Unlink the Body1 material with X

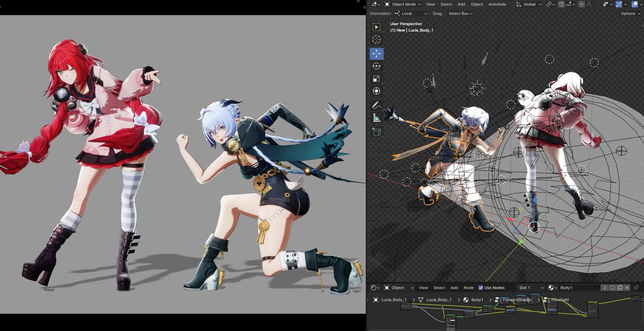click(627, 287)
